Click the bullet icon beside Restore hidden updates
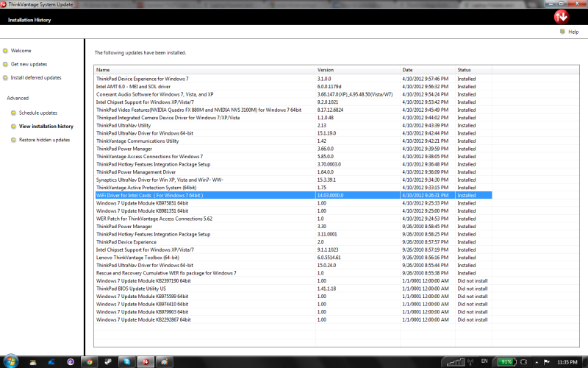Image resolution: width=588 pixels, height=368 pixels. pos(13,140)
